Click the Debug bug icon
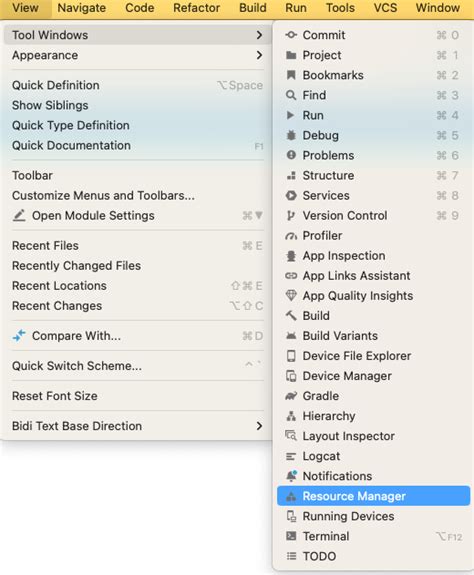Image resolution: width=474 pixels, height=575 pixels. 291,135
